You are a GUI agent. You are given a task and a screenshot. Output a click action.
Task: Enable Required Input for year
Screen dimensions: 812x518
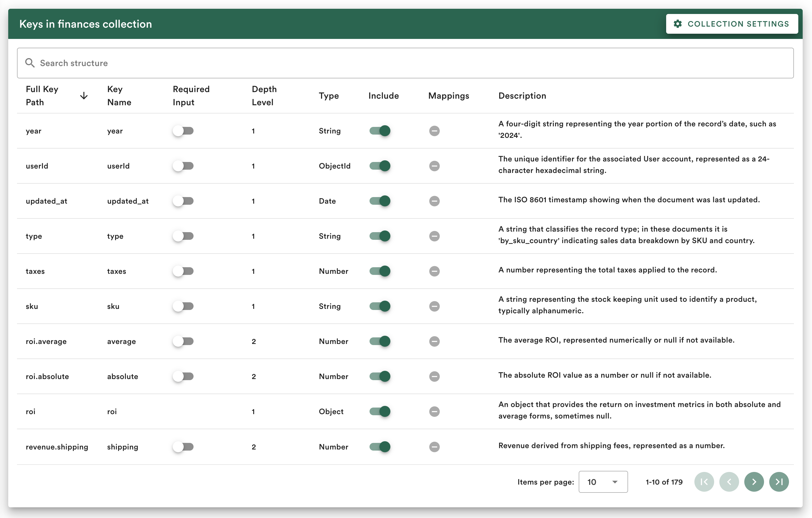183,131
